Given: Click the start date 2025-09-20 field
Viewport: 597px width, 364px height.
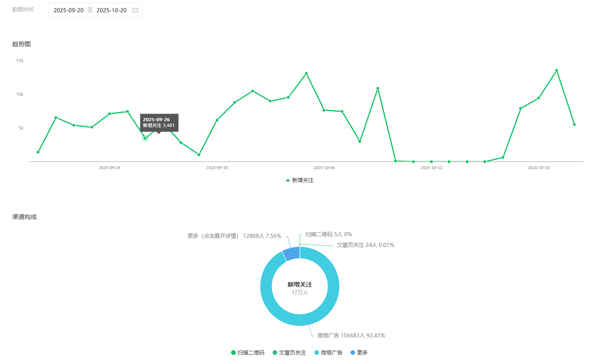Looking at the screenshot, I should [68, 10].
